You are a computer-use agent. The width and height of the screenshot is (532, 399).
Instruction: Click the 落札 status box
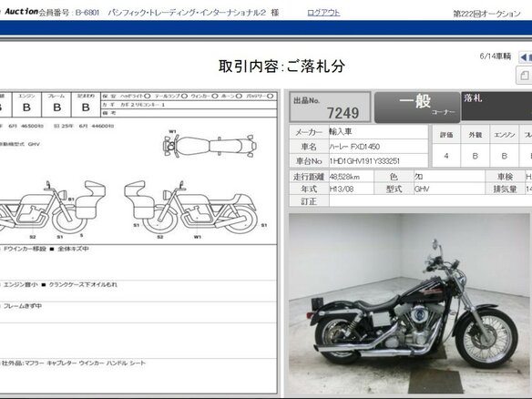[496, 107]
